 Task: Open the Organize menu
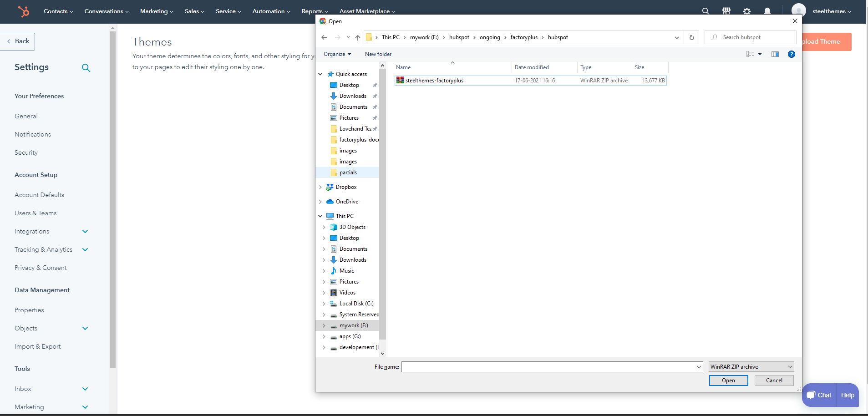(337, 54)
